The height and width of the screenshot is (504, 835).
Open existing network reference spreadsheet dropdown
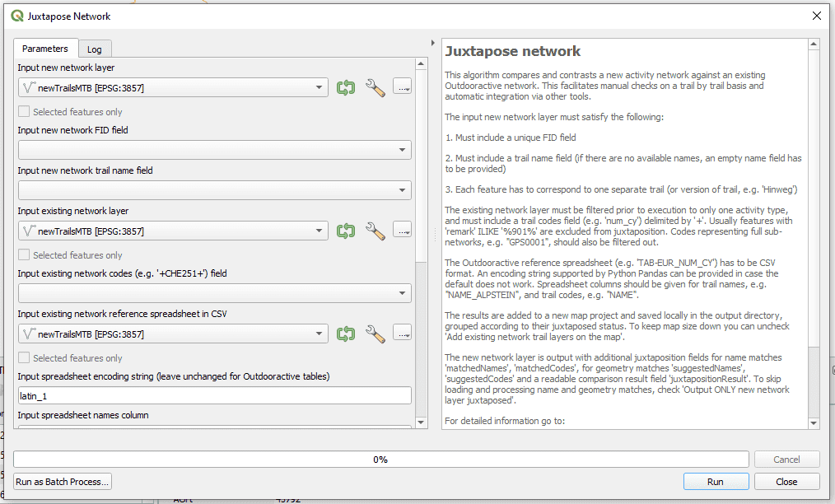[173, 334]
